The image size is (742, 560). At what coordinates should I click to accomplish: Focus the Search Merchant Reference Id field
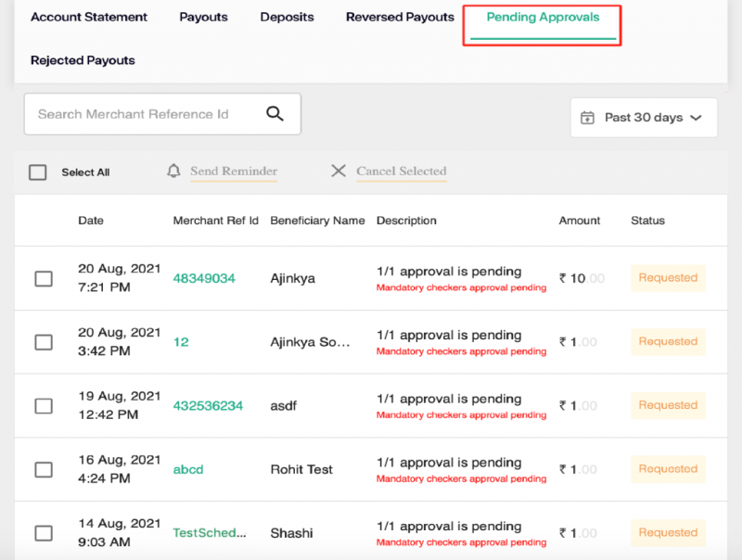pos(162,114)
